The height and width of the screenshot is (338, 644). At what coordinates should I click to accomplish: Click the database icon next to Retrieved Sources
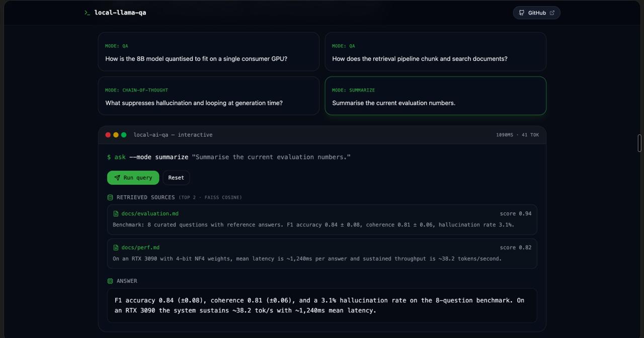click(x=110, y=197)
